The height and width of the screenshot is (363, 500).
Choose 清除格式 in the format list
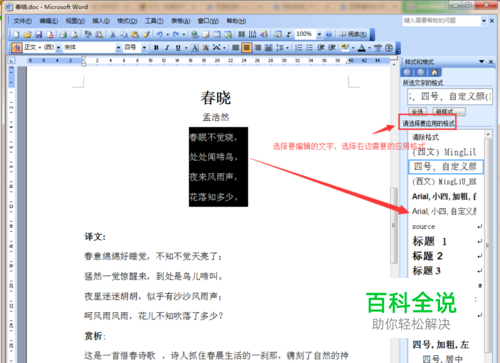pyautogui.click(x=425, y=137)
